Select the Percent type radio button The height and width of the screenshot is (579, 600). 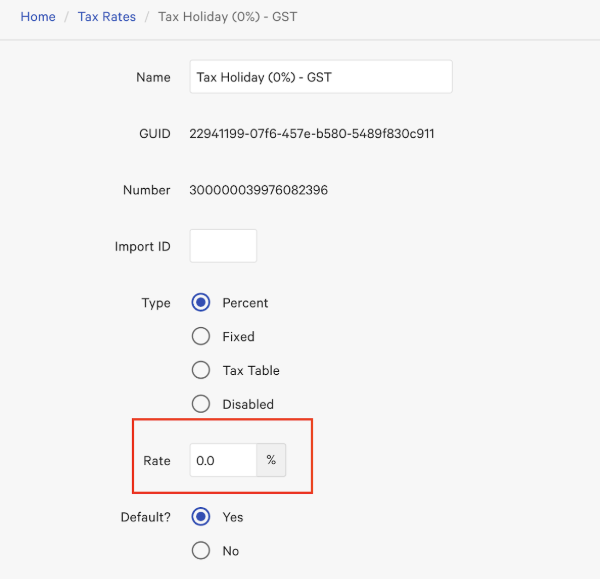(x=201, y=303)
